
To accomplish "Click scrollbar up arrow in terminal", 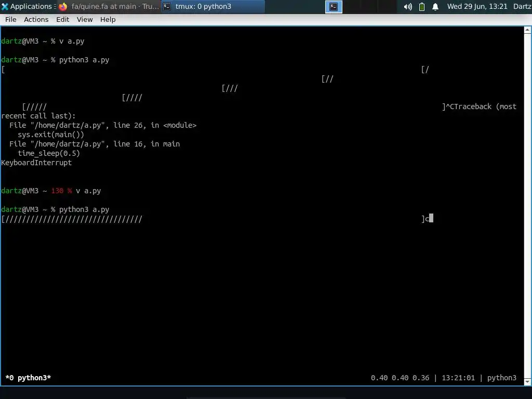I will point(528,30).
